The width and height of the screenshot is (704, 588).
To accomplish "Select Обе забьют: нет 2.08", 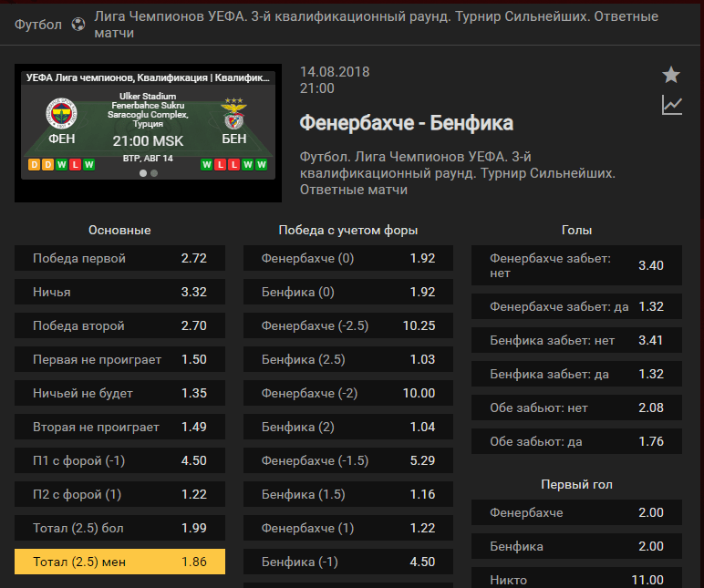I will point(577,407).
